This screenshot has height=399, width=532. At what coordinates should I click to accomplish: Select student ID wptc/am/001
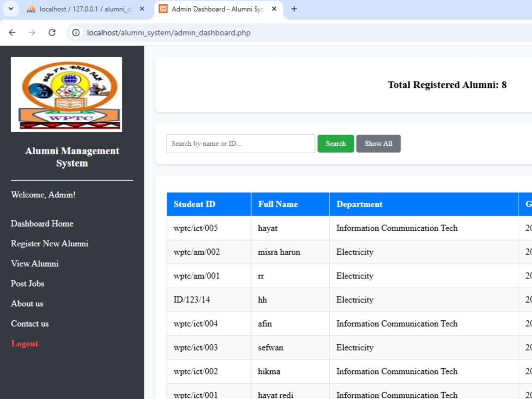(196, 276)
